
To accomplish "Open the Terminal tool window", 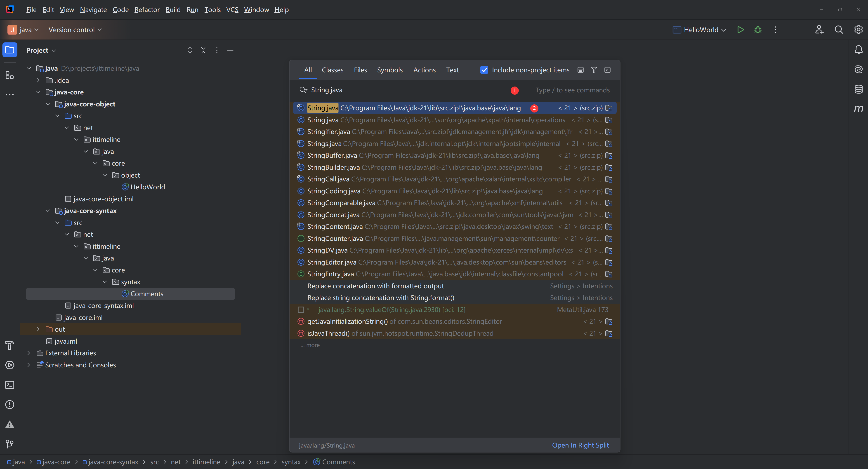I will [x=10, y=385].
